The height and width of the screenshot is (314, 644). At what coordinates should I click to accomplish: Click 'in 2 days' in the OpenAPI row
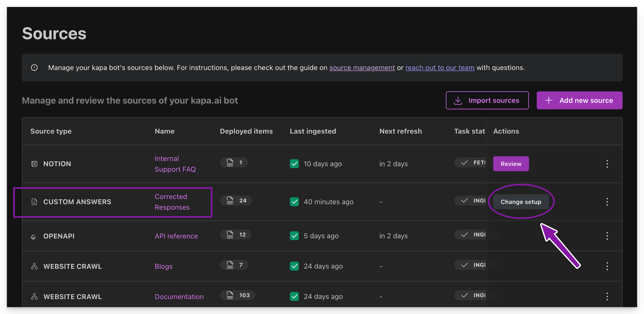coord(394,236)
